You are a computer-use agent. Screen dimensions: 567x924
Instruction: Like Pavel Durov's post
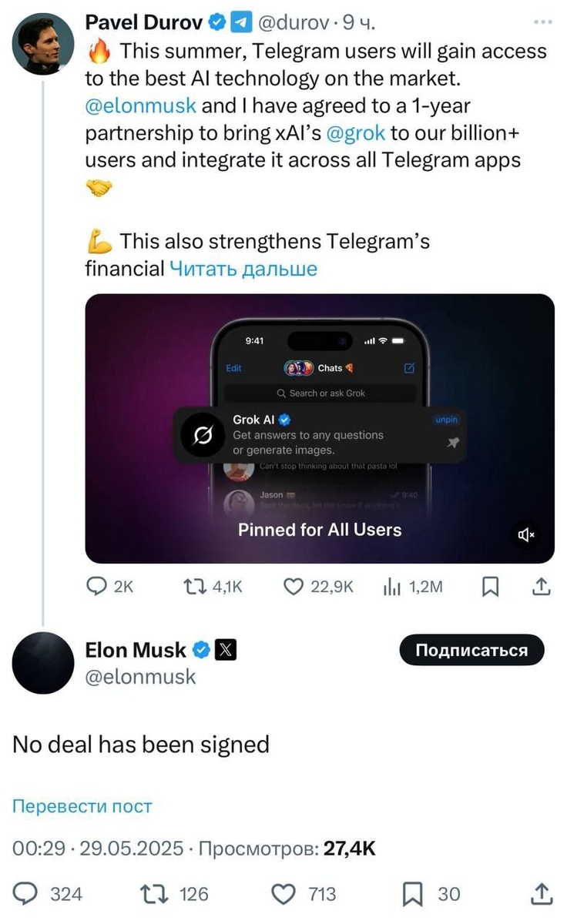tap(295, 587)
